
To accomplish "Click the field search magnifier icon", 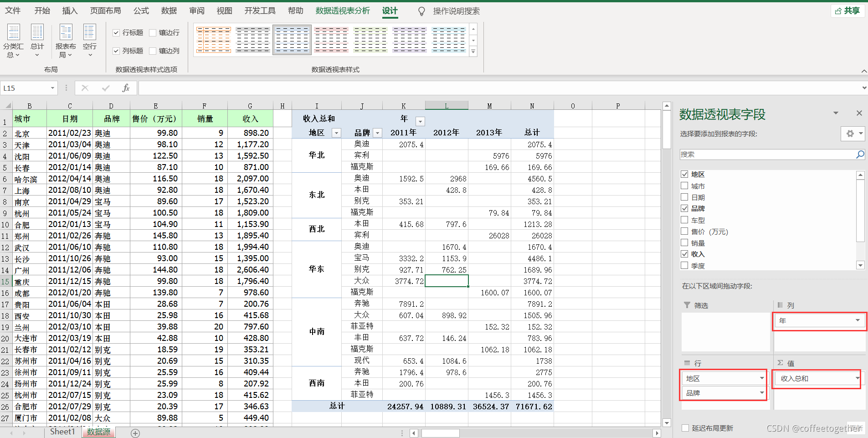I will pos(860,155).
